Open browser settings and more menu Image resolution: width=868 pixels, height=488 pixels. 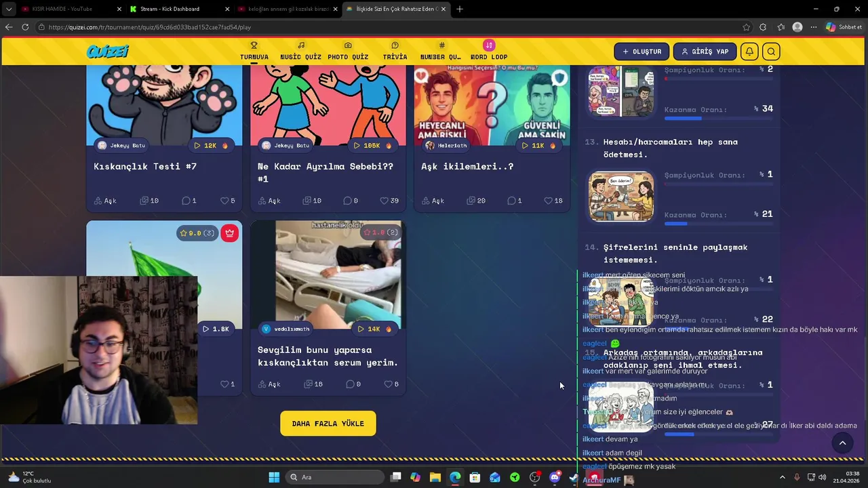[x=814, y=27]
